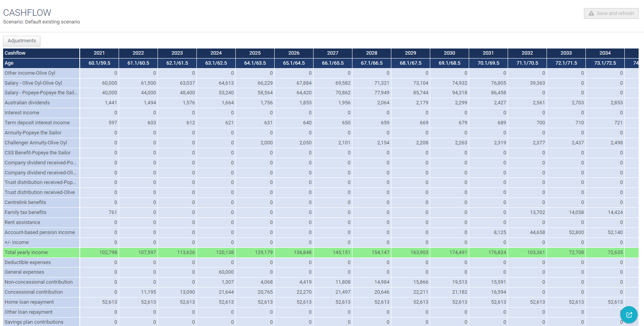The image size is (644, 326).
Task: Select the 2034 column header
Action: click(605, 53)
